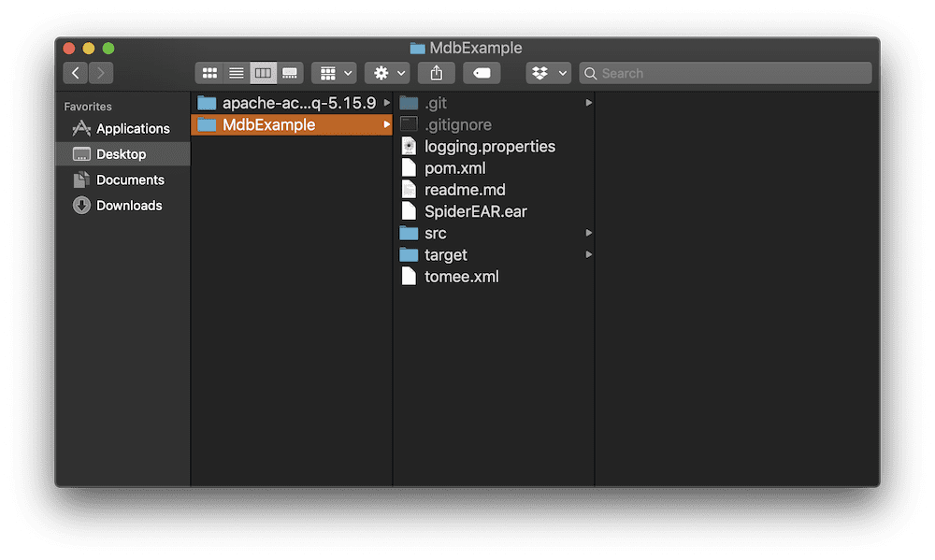Image resolution: width=935 pixels, height=560 pixels.
Task: Go back with the left arrow
Action: [75, 73]
